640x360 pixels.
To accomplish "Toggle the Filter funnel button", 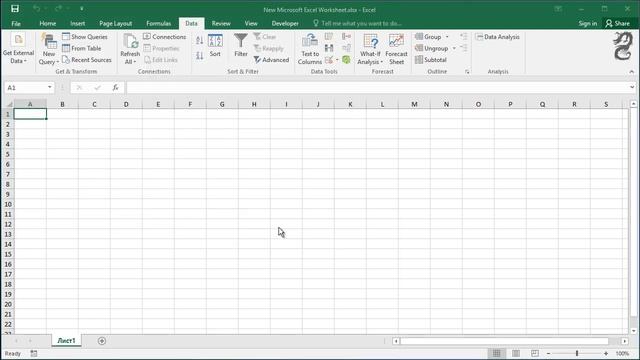I will click(241, 46).
